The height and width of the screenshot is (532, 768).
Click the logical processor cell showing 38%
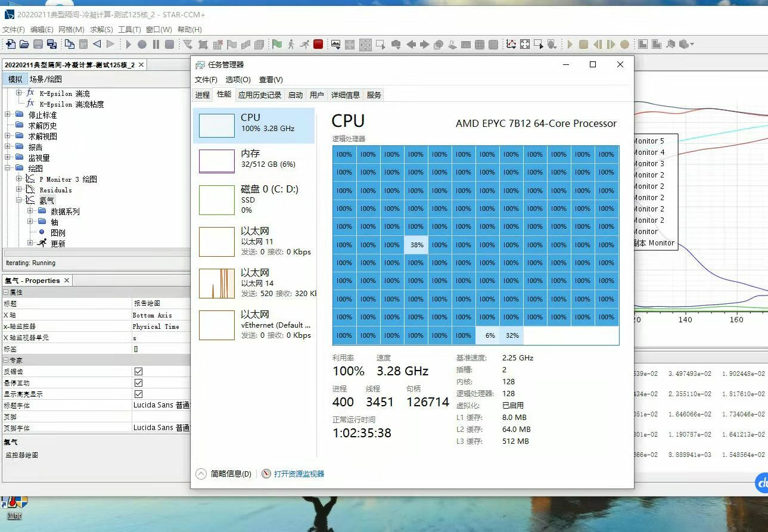(x=416, y=245)
